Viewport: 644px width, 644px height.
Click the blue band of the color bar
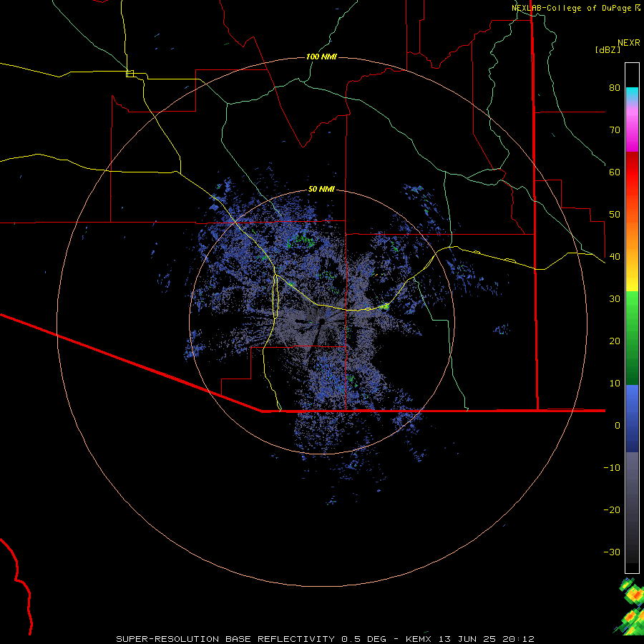click(632, 419)
